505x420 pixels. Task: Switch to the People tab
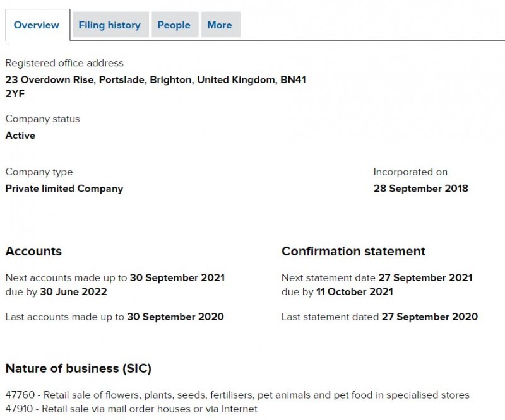[x=174, y=25]
